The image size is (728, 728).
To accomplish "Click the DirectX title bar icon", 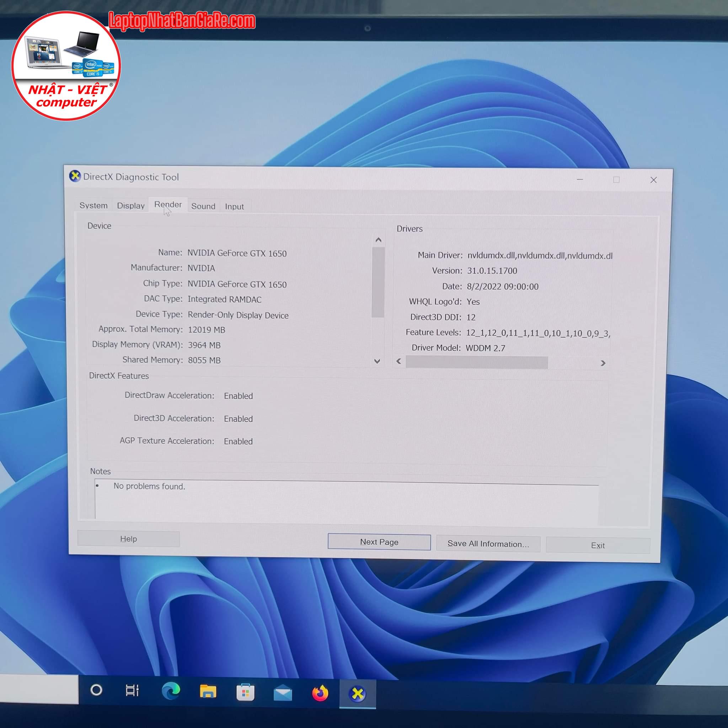I will pos(75,176).
